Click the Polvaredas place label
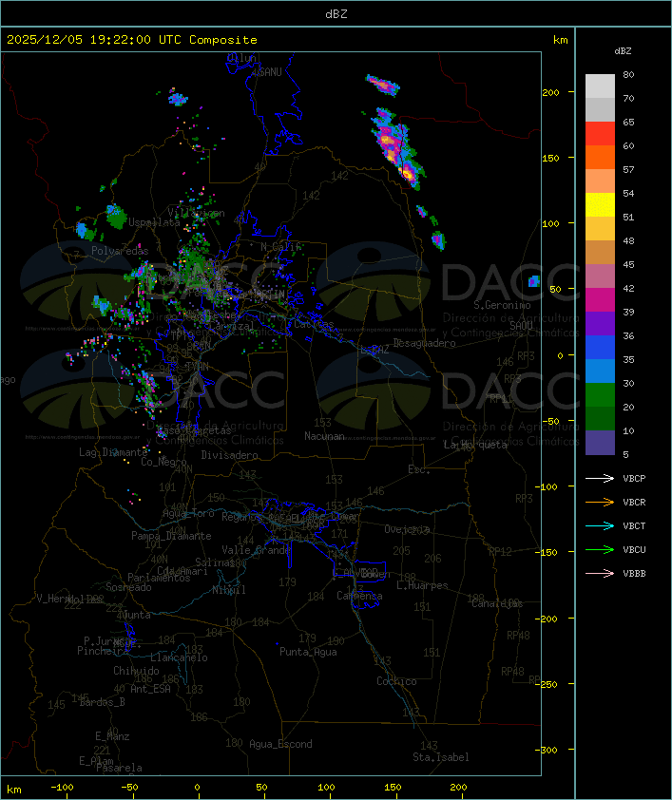Viewport: 672px width, 800px height. 120,251
